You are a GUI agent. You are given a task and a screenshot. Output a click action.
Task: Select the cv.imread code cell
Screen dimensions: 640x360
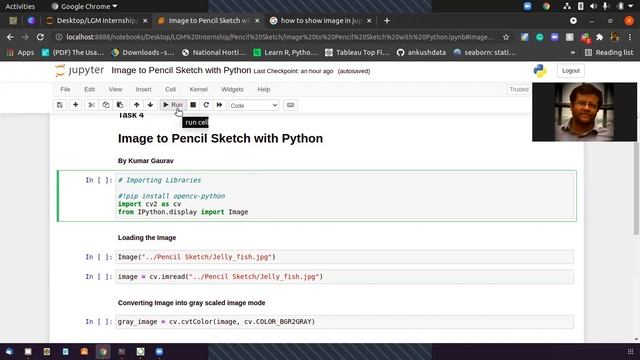tap(345, 277)
